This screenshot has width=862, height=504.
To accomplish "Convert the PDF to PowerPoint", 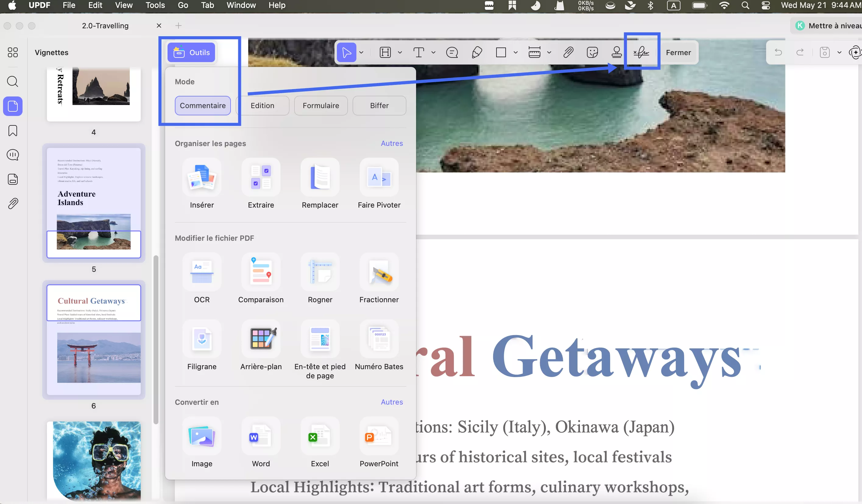I will point(379,436).
